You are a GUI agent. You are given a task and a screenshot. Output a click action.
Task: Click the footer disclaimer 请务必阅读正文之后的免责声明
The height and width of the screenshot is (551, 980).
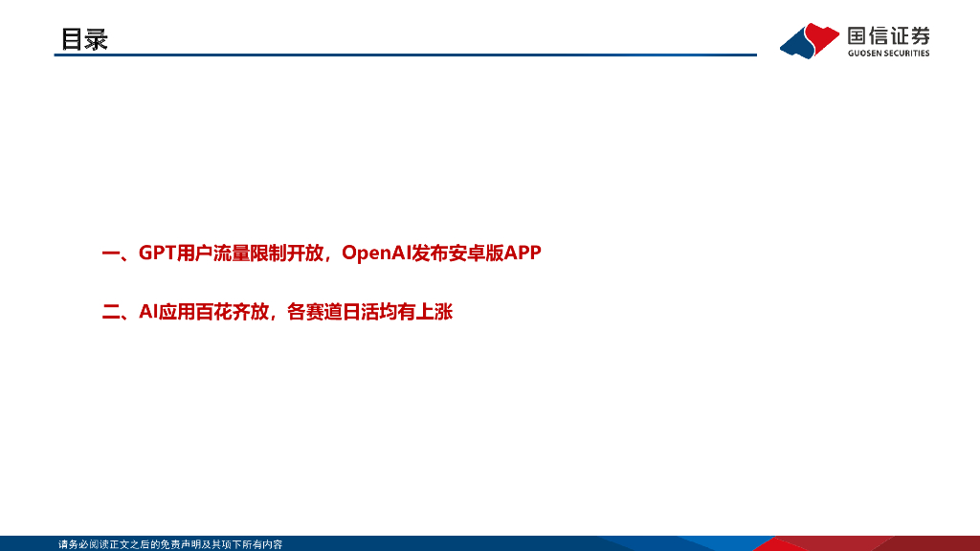(170, 544)
